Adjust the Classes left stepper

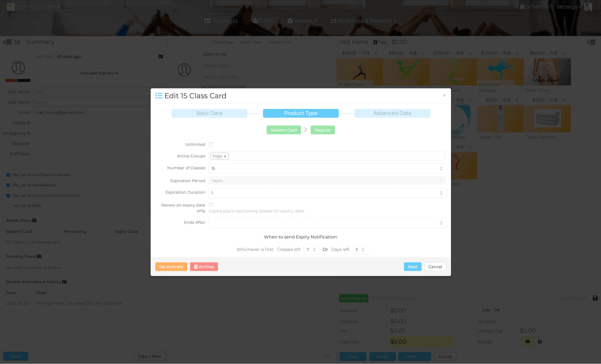pos(314,249)
